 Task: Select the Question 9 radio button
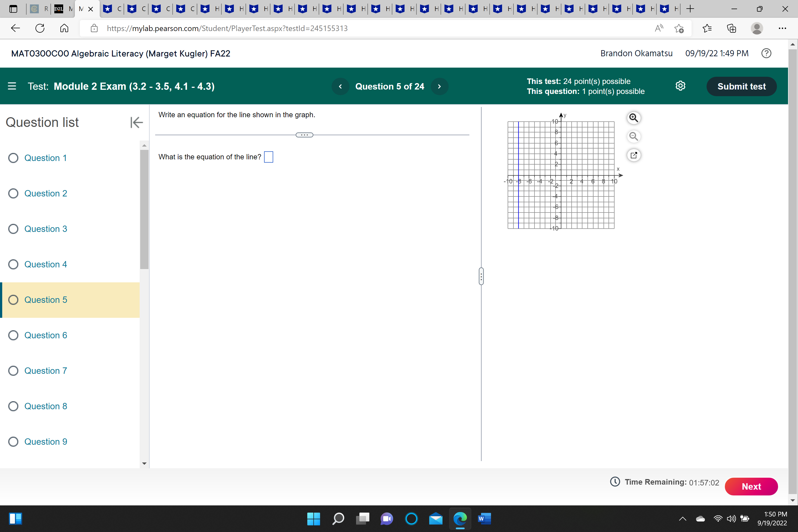click(x=13, y=441)
